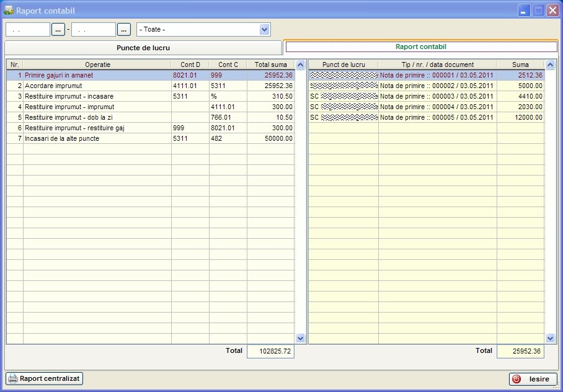Minimize the Raport contabil window

coord(524,11)
